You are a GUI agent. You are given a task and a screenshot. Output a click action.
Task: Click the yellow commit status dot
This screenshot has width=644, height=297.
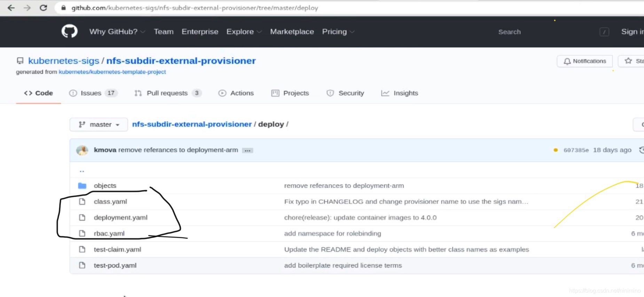(x=556, y=150)
